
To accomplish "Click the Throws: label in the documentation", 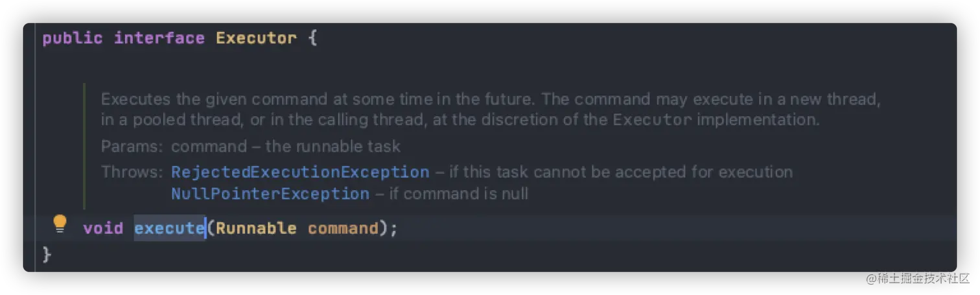I will [132, 172].
